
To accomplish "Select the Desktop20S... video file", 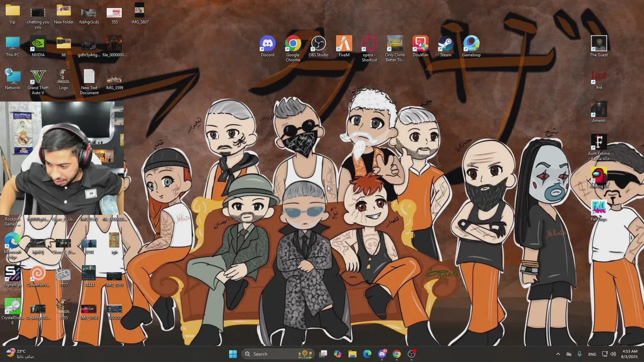I will pyautogui.click(x=38, y=310).
